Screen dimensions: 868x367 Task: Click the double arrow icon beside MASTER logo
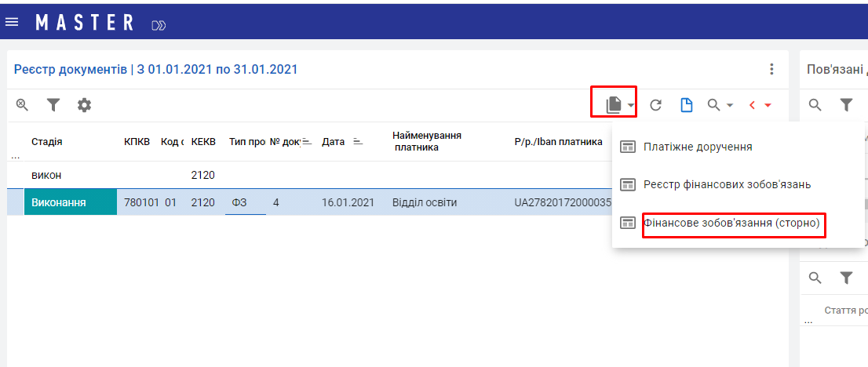159,25
